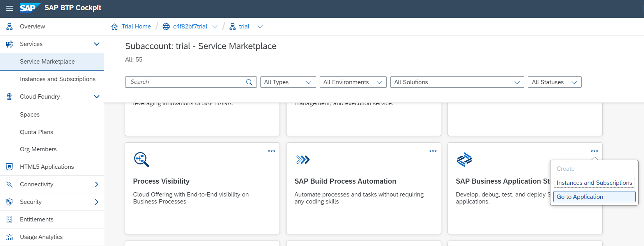The image size is (644, 246).
Task: Click the SAP logo
Action: pyautogui.click(x=30, y=8)
